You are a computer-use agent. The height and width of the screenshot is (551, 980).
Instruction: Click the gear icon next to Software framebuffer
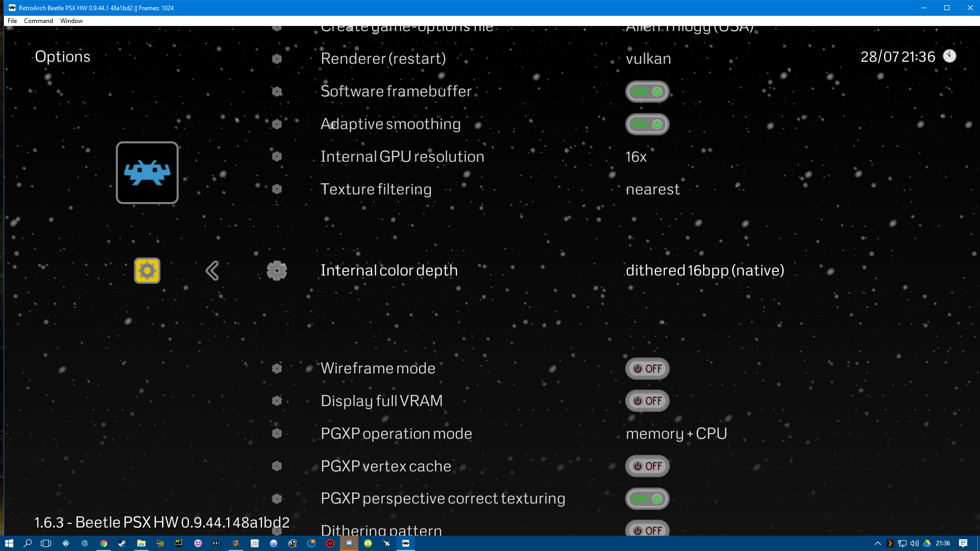pos(277,91)
